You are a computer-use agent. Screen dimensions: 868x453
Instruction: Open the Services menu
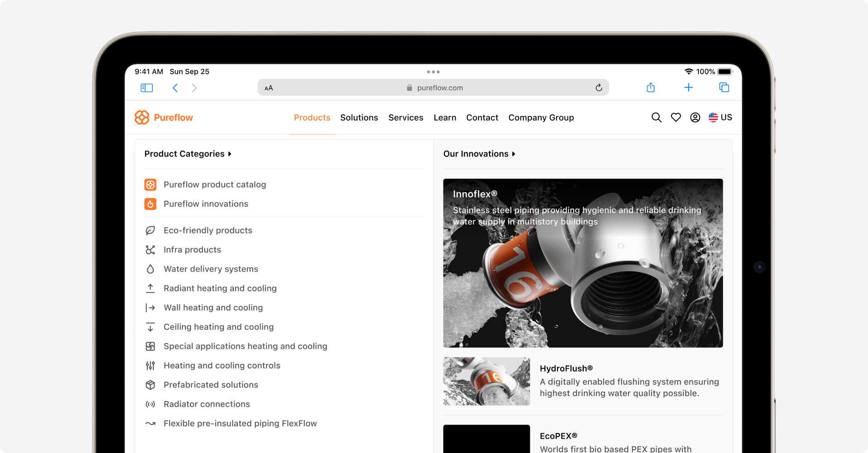[406, 118]
